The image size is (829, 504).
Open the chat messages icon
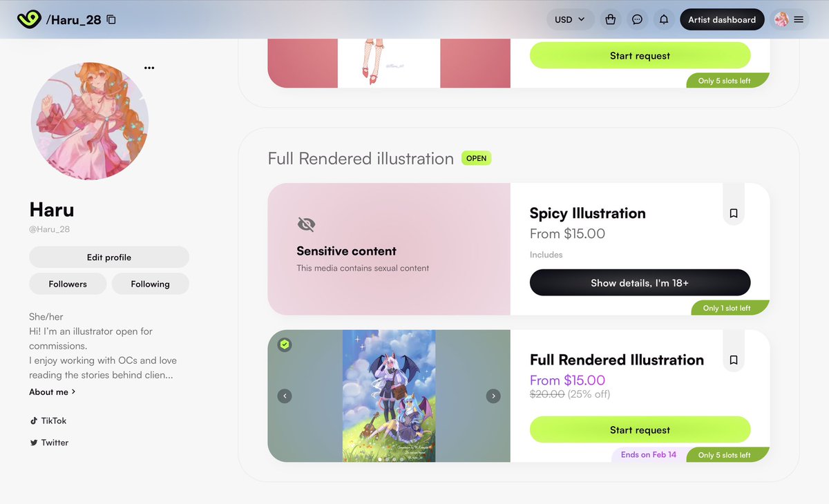pyautogui.click(x=637, y=19)
